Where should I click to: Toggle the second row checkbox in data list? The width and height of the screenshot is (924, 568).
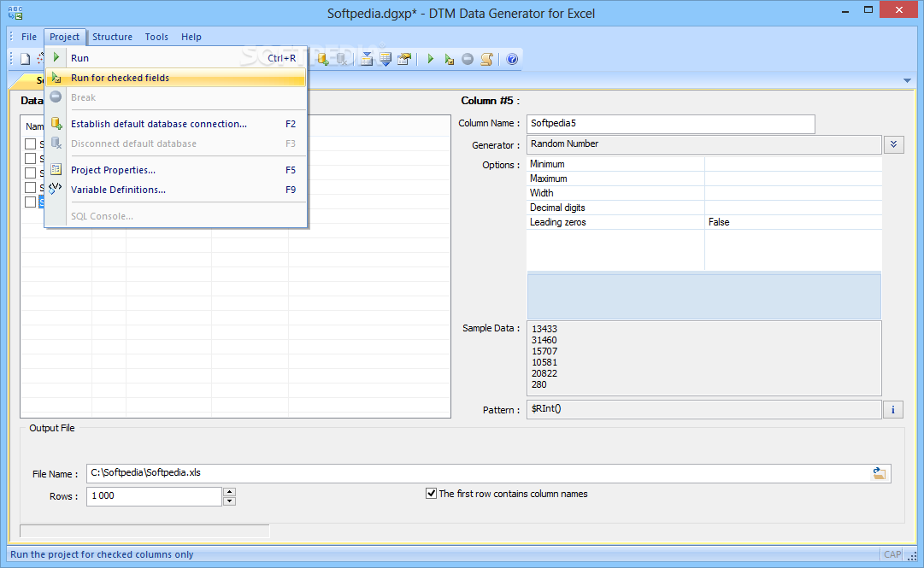click(31, 158)
